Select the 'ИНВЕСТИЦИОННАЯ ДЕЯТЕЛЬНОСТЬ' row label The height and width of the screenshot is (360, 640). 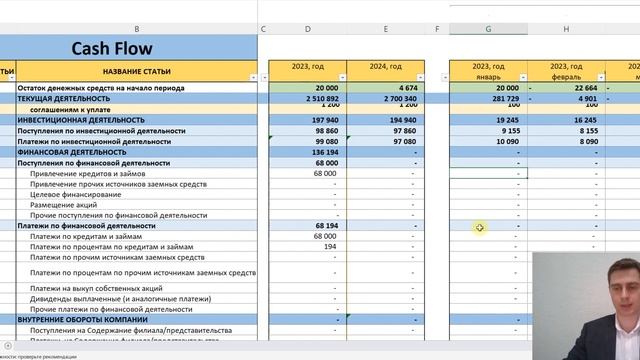137,120
